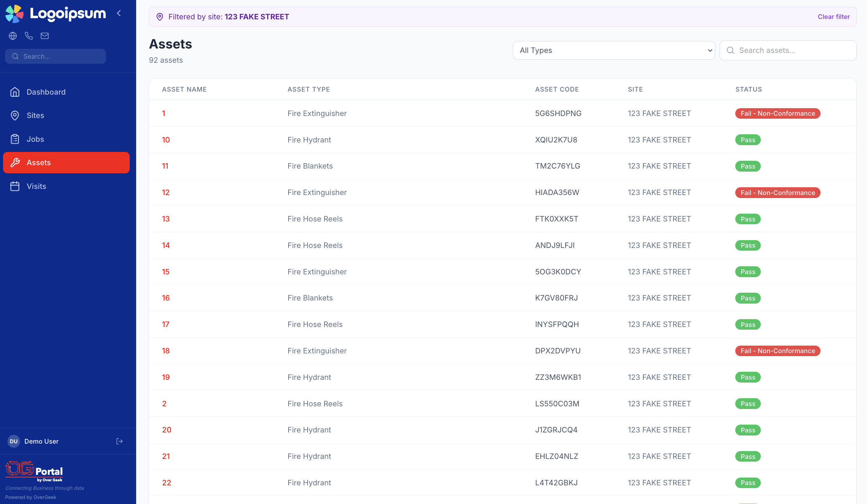
Task: Open the Dashboard menu item
Action: [46, 92]
